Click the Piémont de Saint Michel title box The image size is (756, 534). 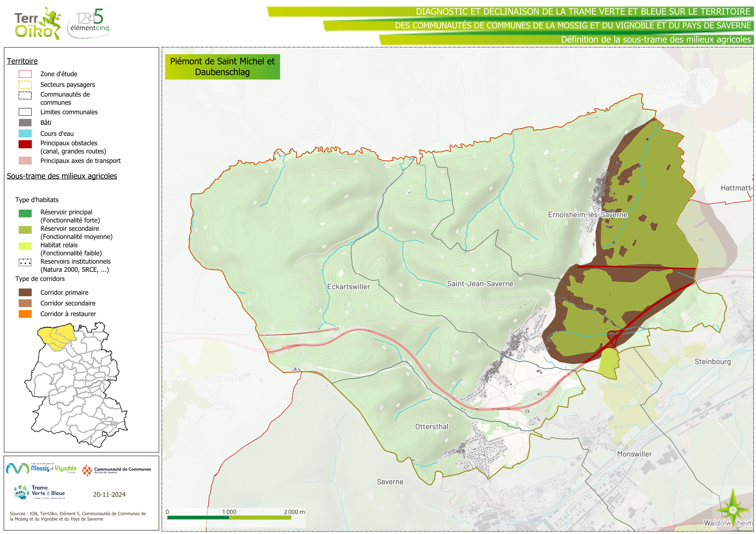[x=222, y=67]
